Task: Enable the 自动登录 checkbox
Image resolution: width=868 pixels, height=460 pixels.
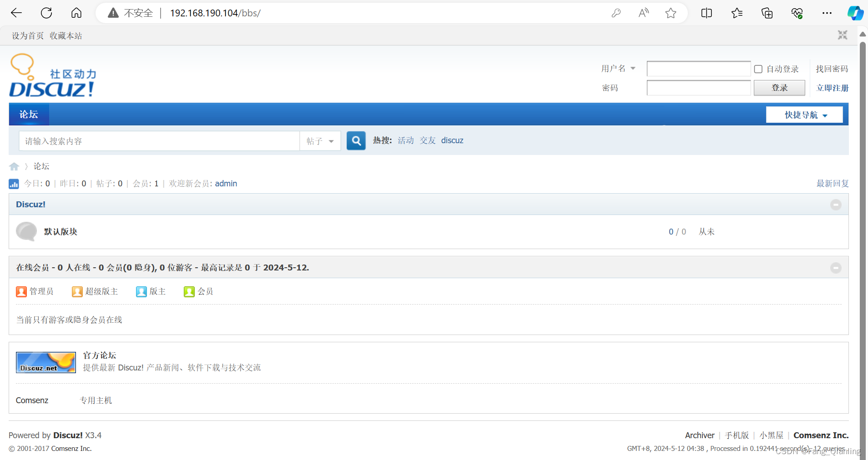Action: coord(758,69)
